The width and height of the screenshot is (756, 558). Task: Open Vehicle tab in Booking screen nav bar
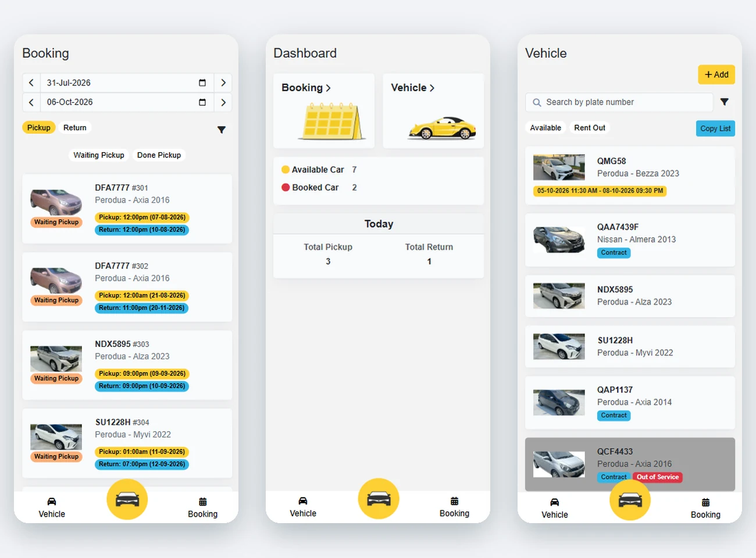(x=52, y=507)
